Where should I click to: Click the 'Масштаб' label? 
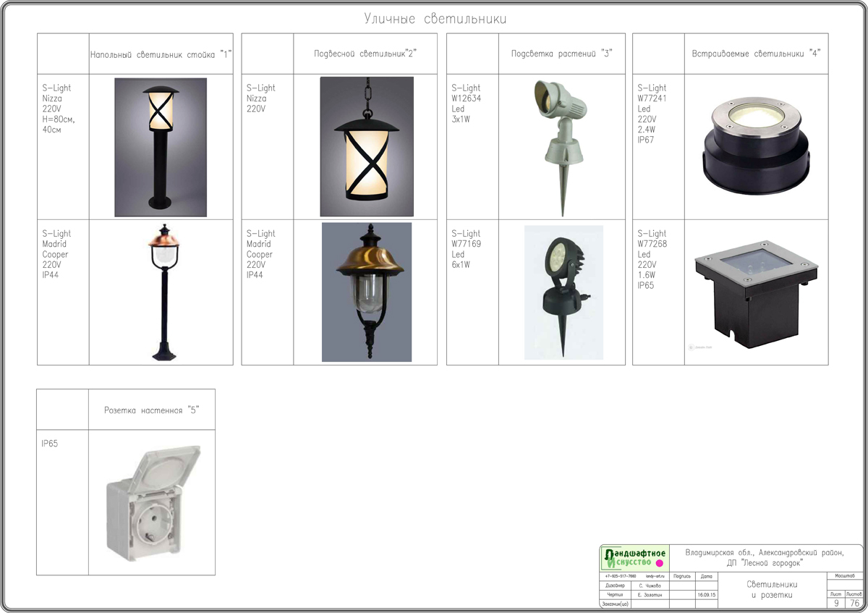[845, 576]
